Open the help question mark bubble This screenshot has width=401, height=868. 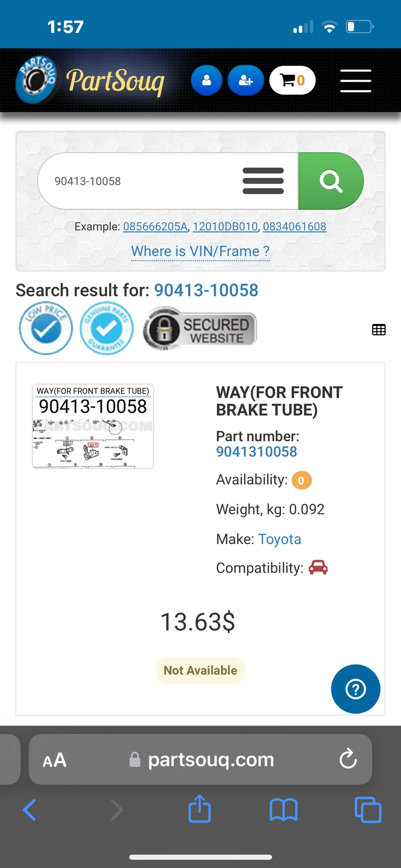click(356, 689)
